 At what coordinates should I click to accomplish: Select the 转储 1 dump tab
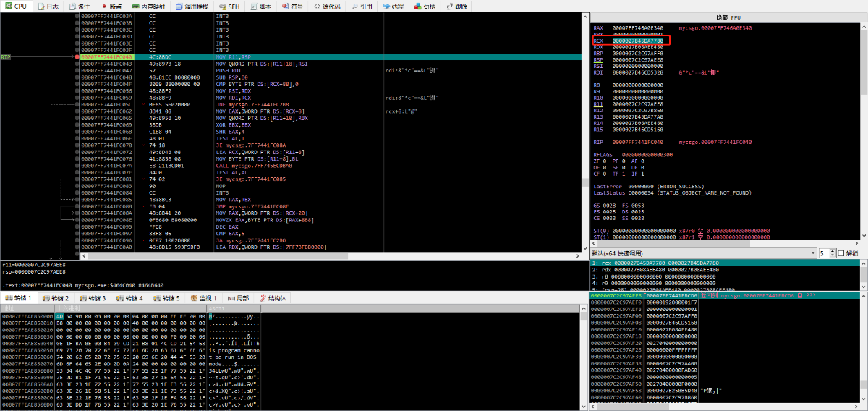click(19, 298)
